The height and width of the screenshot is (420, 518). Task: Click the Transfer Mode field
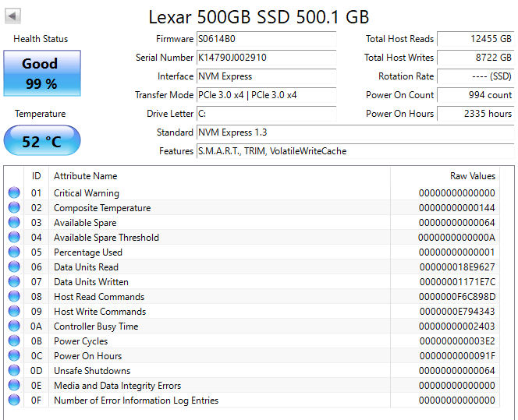point(266,95)
